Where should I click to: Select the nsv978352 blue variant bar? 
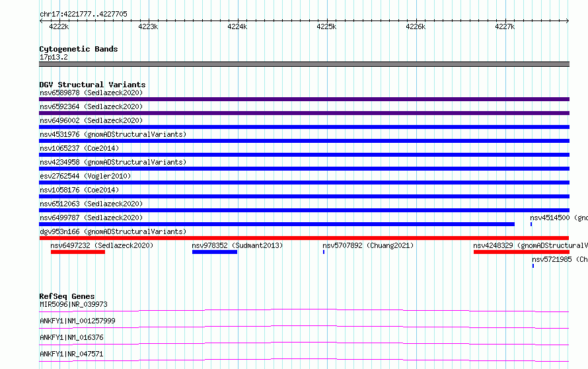click(215, 252)
